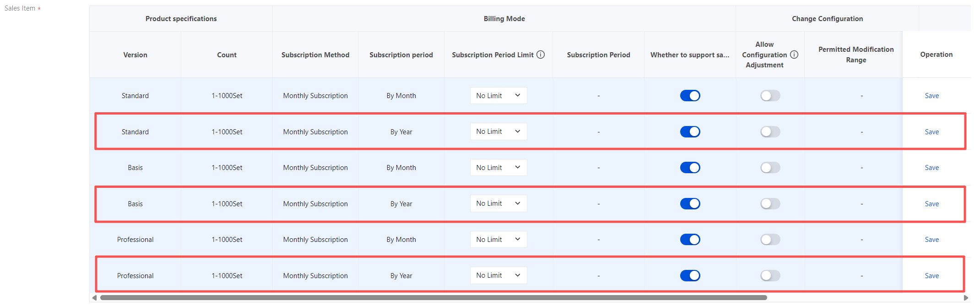
Task: Click info icon beside Allow Configuration Adjustment header
Action: point(794,55)
